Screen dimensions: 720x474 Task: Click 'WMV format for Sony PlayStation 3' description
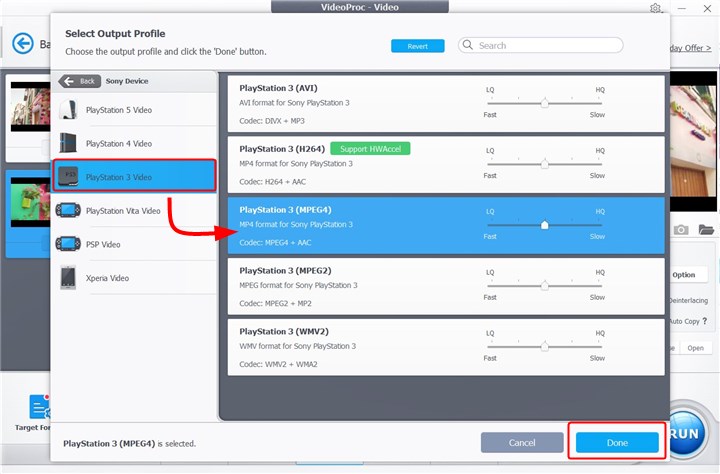point(297,346)
